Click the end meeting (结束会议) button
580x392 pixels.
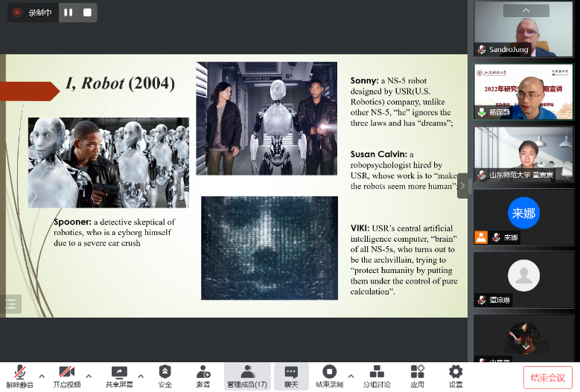click(x=548, y=377)
